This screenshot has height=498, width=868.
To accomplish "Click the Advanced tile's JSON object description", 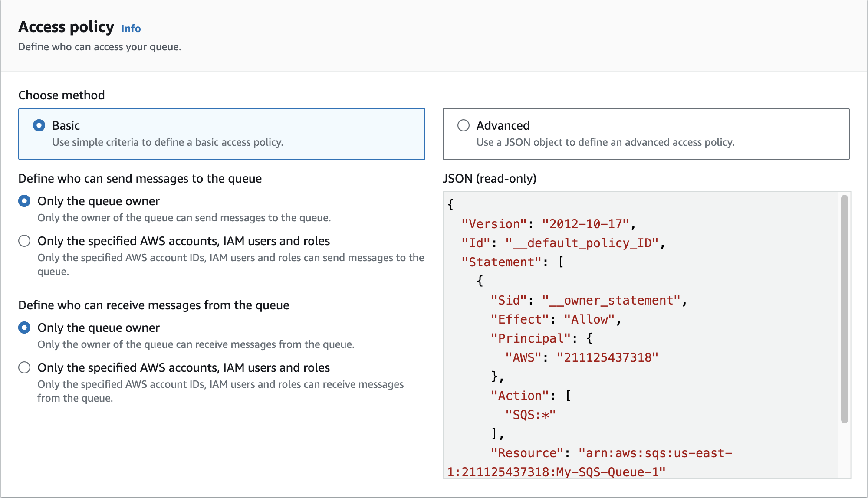I will click(605, 143).
